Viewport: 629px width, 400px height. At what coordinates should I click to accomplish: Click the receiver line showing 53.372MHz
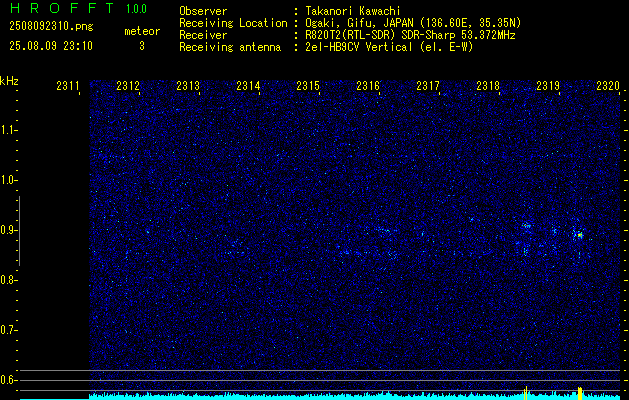pos(410,35)
